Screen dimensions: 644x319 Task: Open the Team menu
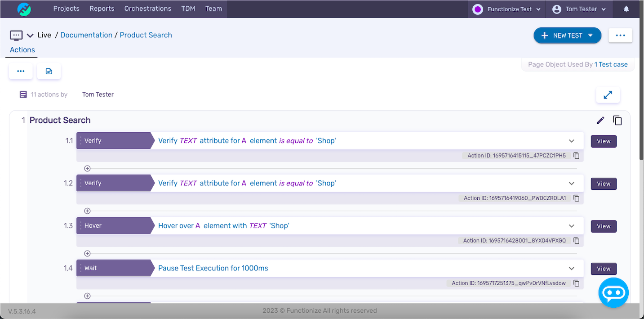click(213, 9)
